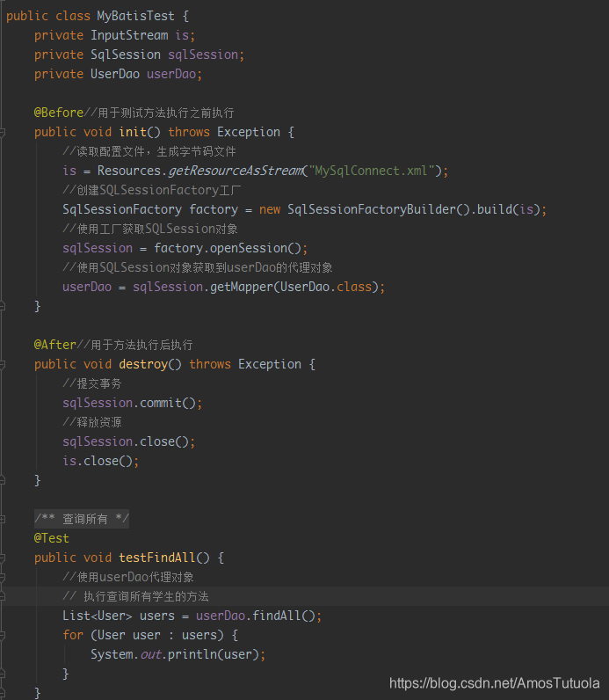Viewport: 609px width, 700px height.
Task: Click the init method name
Action: tap(133, 132)
